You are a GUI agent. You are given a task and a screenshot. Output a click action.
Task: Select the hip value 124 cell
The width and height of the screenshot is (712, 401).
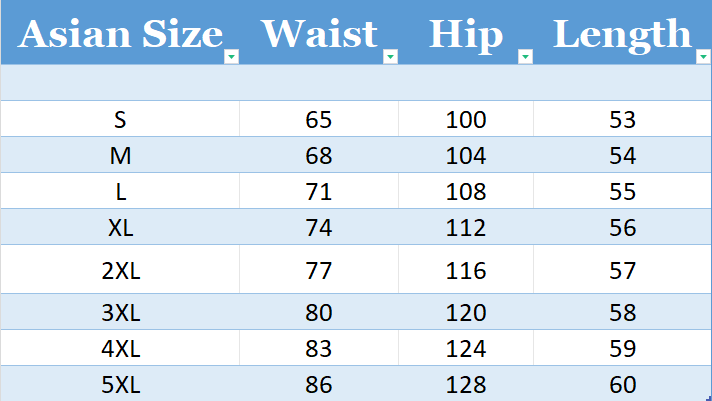[x=466, y=349]
